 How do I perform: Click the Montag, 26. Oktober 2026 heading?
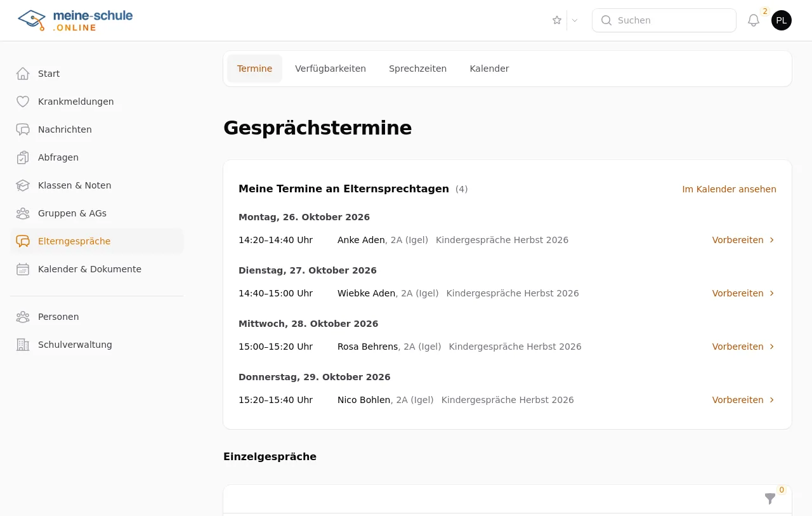pos(304,217)
